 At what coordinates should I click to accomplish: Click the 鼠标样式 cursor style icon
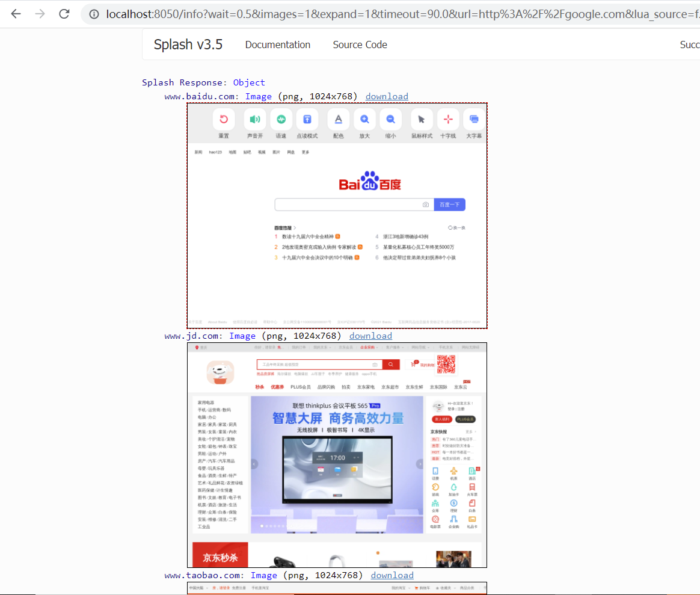tap(422, 119)
